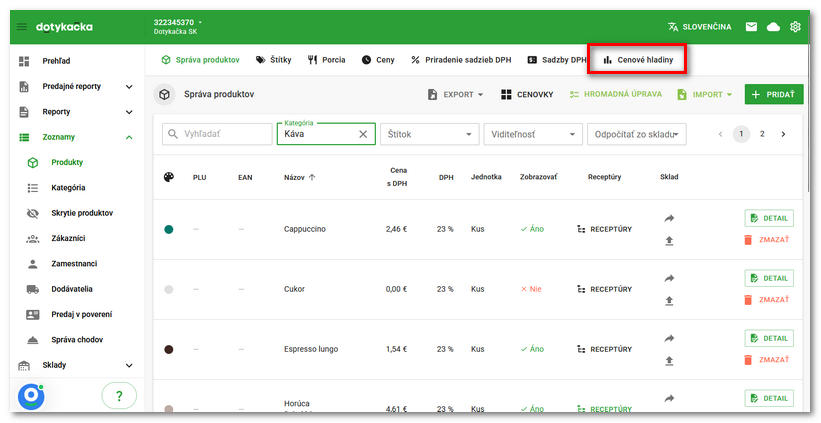Click DETAIL button for Cappuccino
The width and height of the screenshot is (821, 423).
pyautogui.click(x=769, y=218)
